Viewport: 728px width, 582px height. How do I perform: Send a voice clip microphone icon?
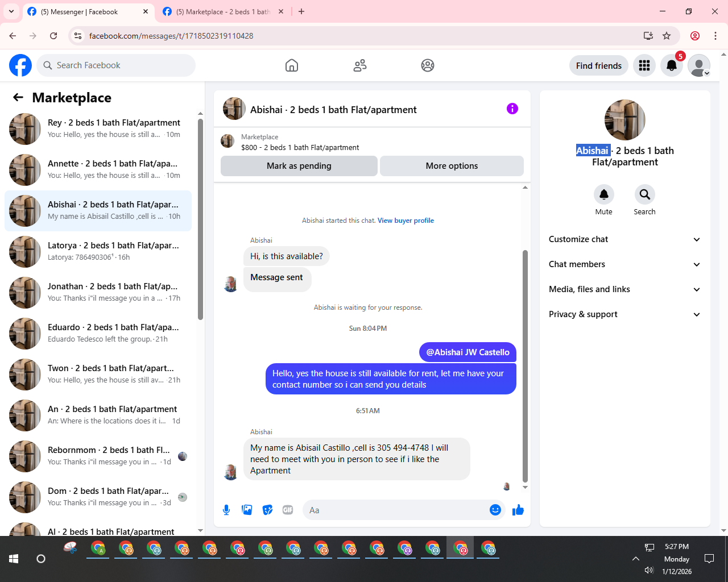coord(226,510)
